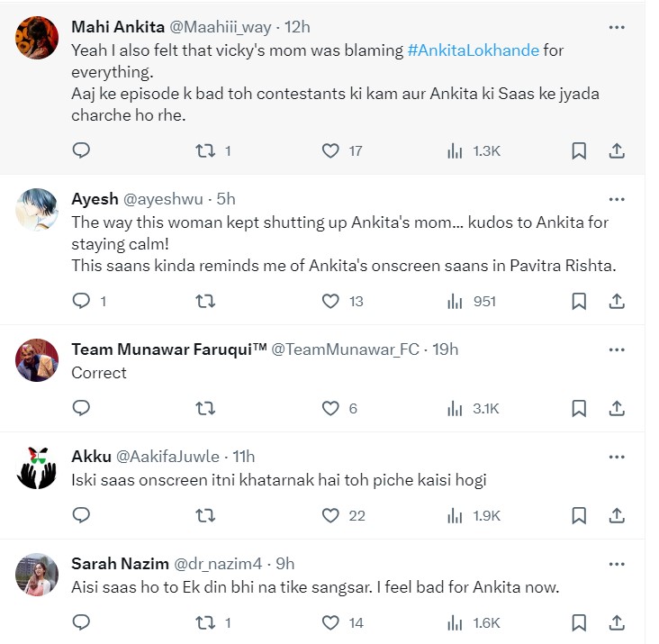Retweet Mahi Ankita's post

[x=205, y=151]
